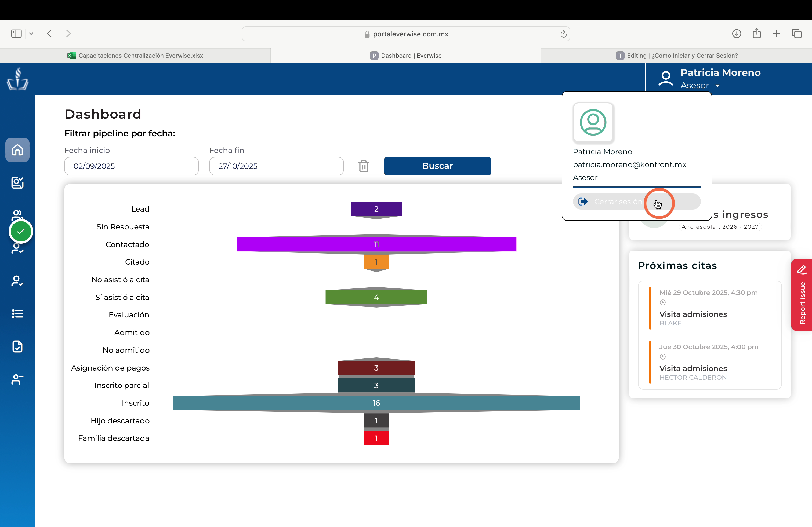The height and width of the screenshot is (527, 812).
Task: Click the profile avatar picture in popup
Action: pyautogui.click(x=593, y=122)
